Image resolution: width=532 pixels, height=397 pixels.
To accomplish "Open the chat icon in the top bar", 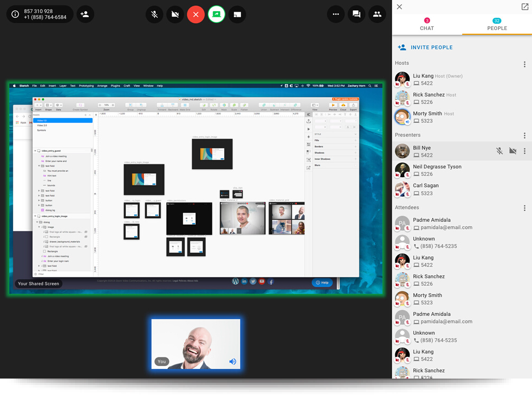I will click(x=356, y=14).
